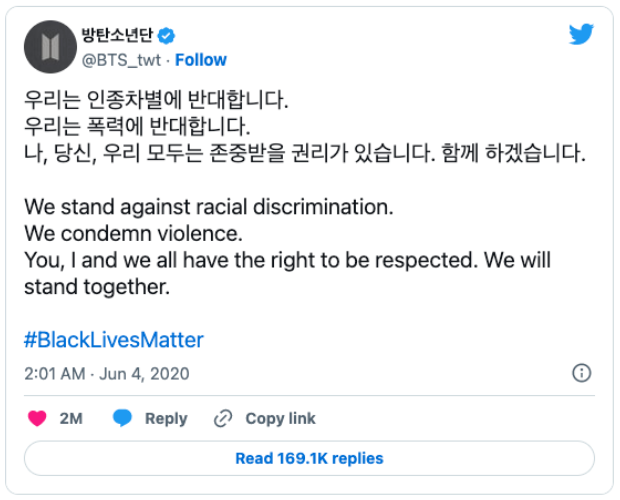Click the Reply text label
The image size is (620, 500).
[x=166, y=419]
